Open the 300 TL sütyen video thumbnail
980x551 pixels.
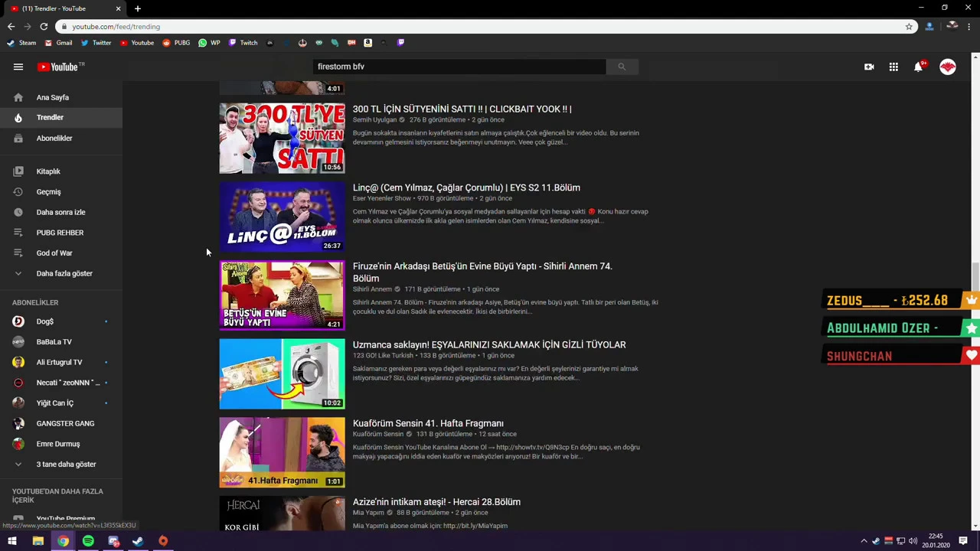click(x=282, y=139)
